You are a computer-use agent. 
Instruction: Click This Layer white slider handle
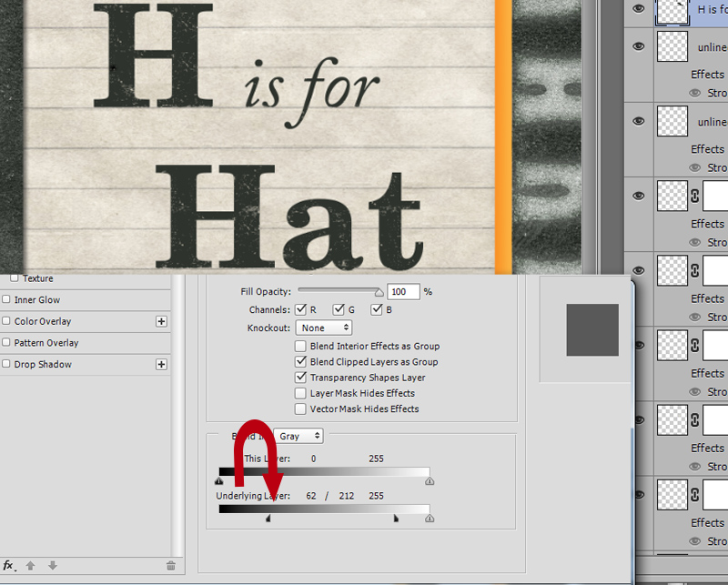coord(430,481)
